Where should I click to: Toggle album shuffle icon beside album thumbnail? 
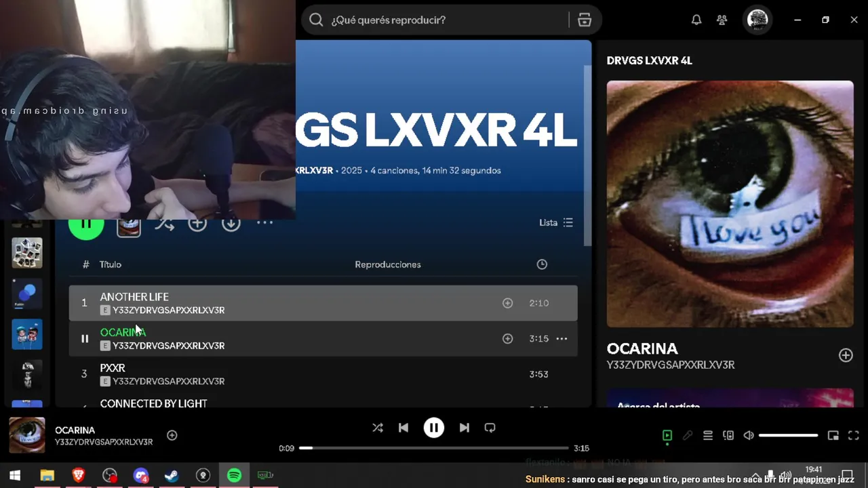click(x=164, y=224)
